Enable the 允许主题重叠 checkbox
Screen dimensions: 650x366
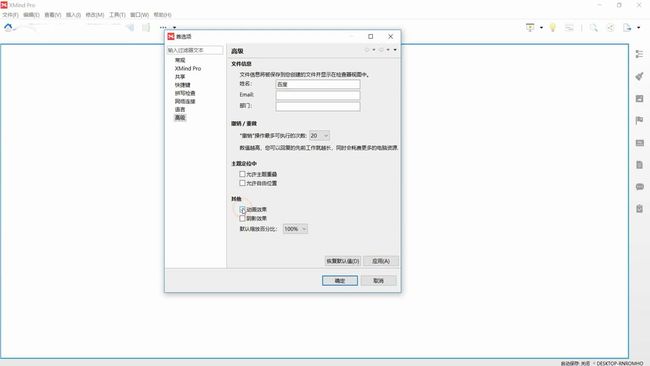(243, 174)
